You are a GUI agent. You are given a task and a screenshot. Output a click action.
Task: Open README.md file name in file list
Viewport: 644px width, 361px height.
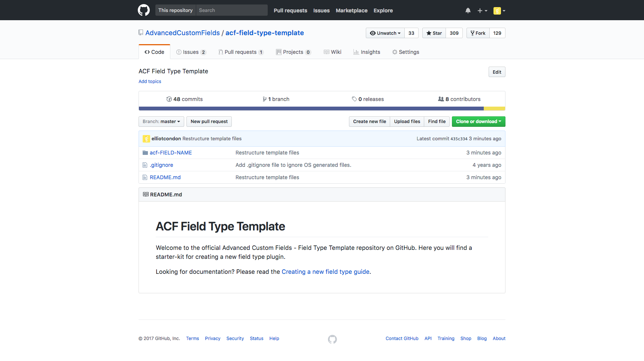point(165,177)
